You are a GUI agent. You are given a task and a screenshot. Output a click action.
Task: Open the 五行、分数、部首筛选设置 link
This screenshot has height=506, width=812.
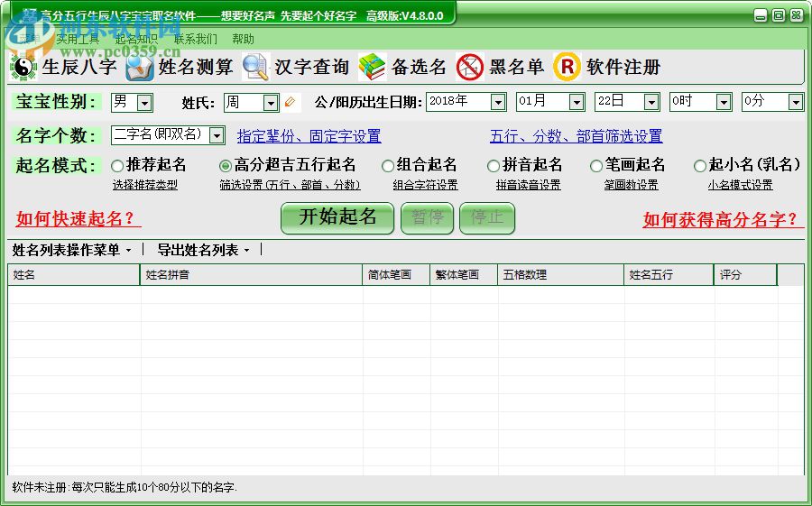(577, 136)
